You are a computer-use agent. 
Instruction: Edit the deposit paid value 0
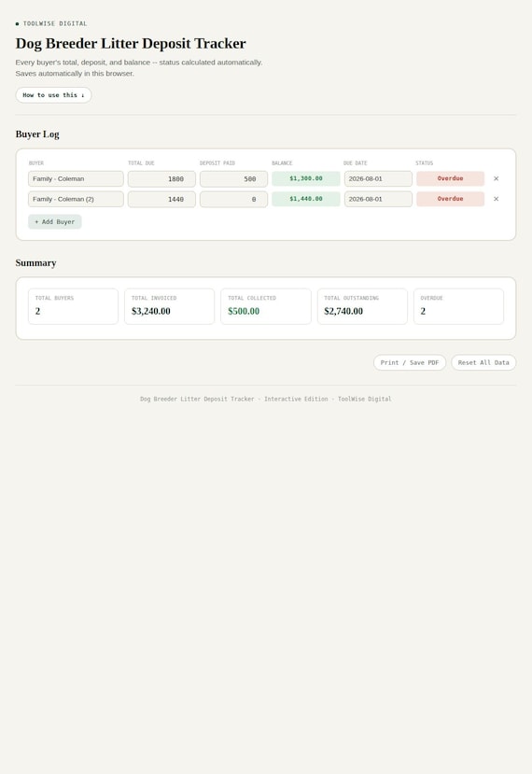tap(233, 199)
